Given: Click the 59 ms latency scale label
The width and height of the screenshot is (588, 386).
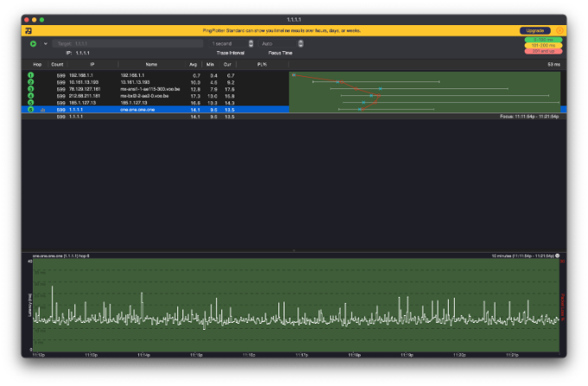Looking at the screenshot, I should click(x=553, y=65).
